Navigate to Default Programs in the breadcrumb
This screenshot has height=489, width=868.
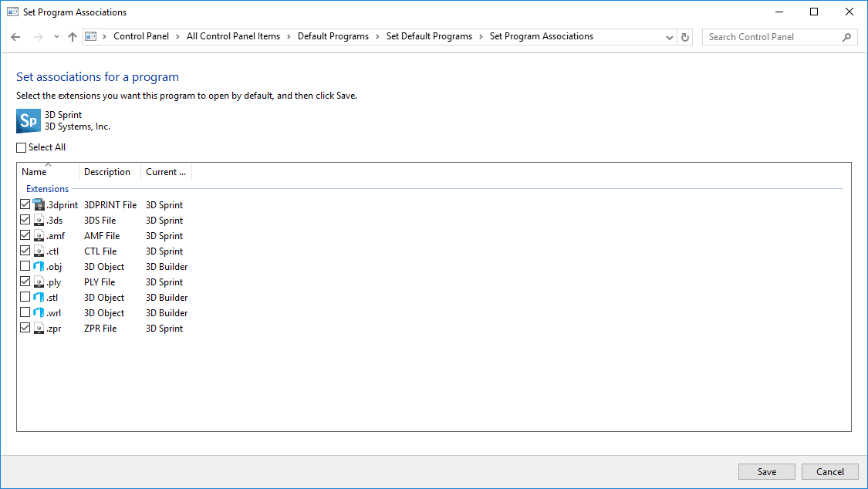pos(334,36)
